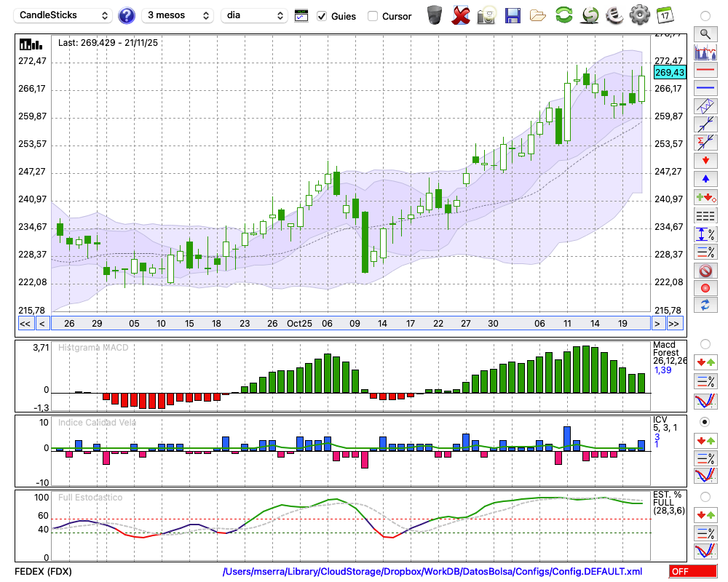Click the red record circle icon
728x582 pixels.
705,288
